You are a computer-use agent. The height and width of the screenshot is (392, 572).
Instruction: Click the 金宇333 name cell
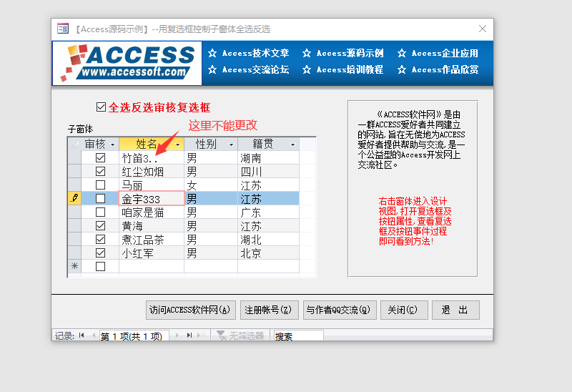[152, 198]
